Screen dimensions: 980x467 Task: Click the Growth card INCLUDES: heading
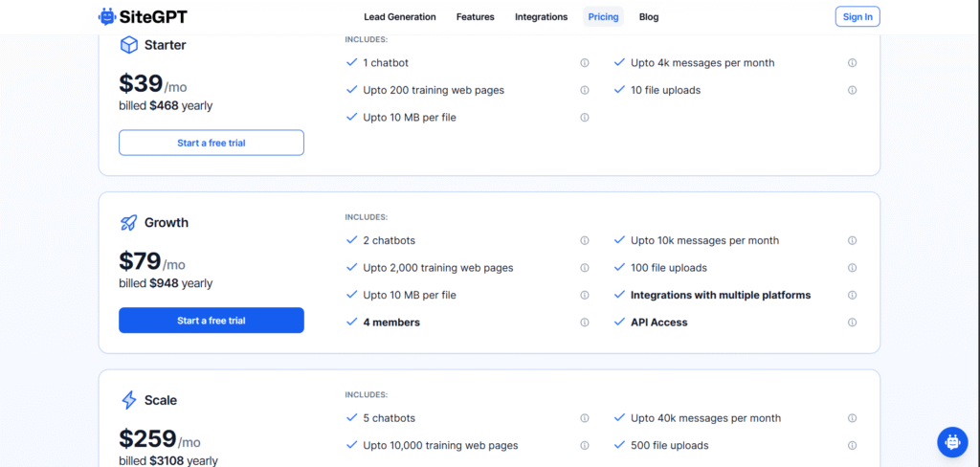(367, 217)
